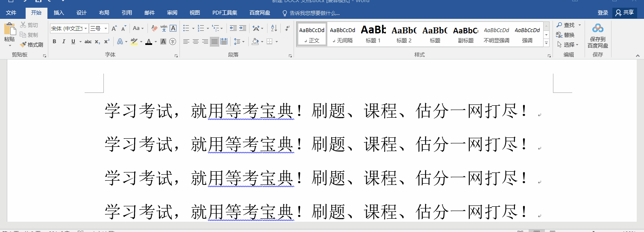
Task: Switch to the Layout (布局) tab
Action: [104, 13]
